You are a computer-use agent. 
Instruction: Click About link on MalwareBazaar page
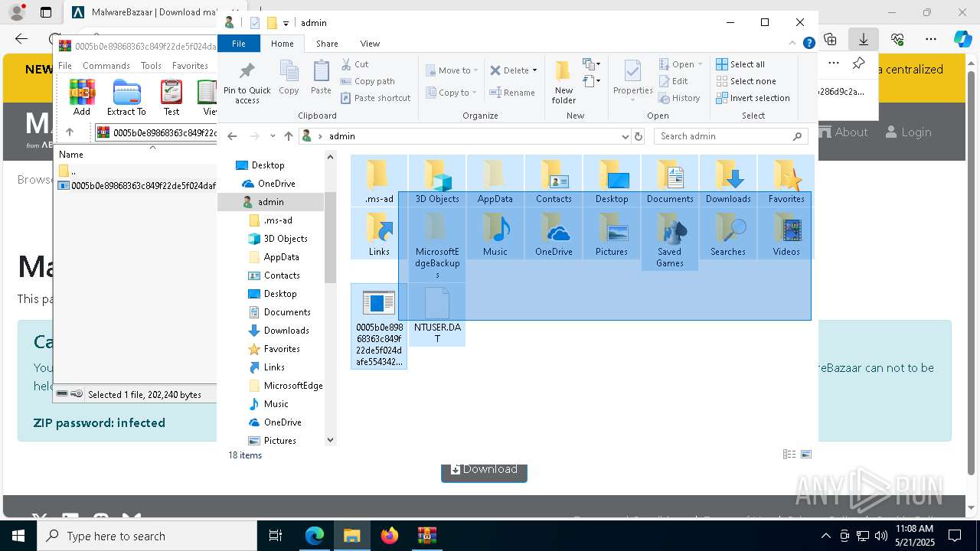click(843, 132)
